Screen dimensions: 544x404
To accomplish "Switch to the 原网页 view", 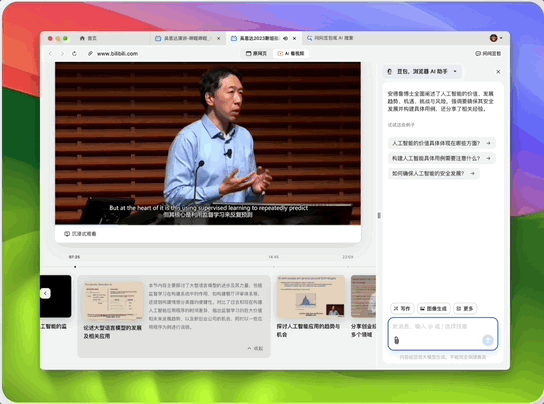I will click(256, 53).
